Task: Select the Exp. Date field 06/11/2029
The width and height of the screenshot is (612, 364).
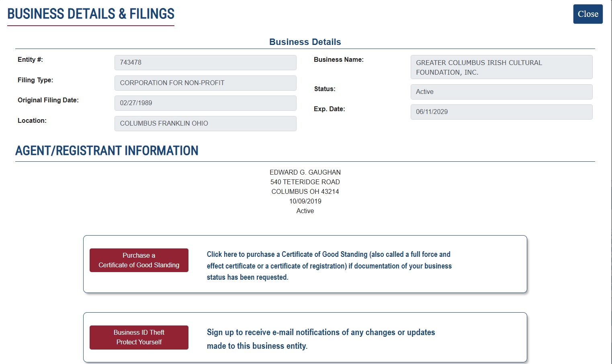Action: pos(501,112)
